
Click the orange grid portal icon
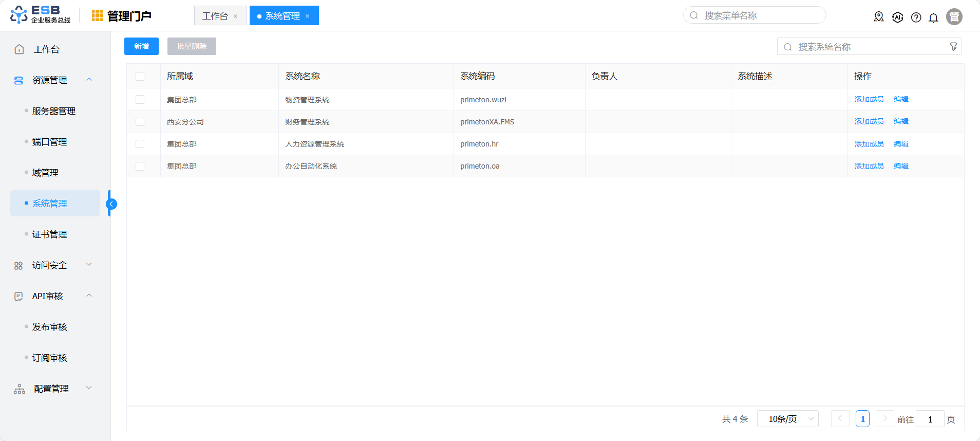(x=97, y=16)
